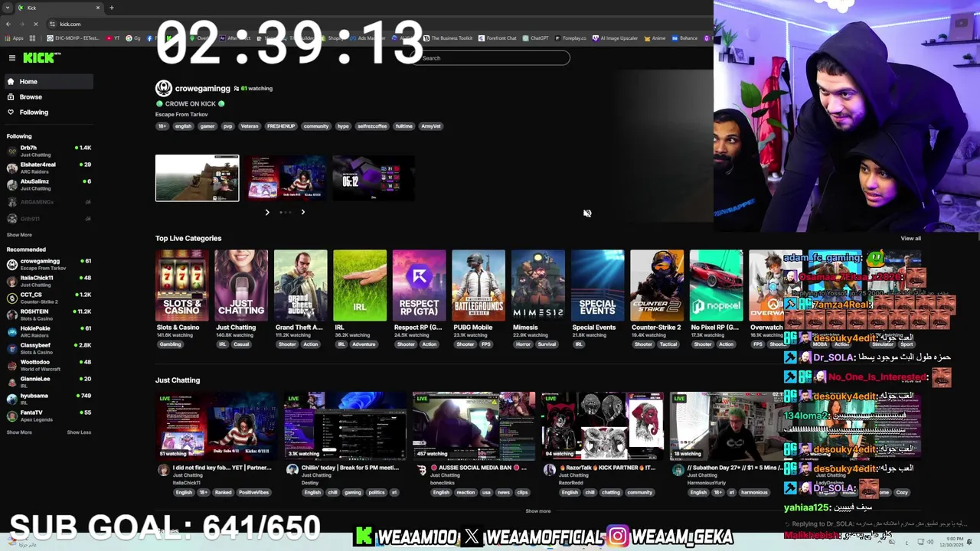Viewport: 980px width, 551px height.
Task: Click the Gambling tag under Slots & Casino
Action: pyautogui.click(x=170, y=344)
